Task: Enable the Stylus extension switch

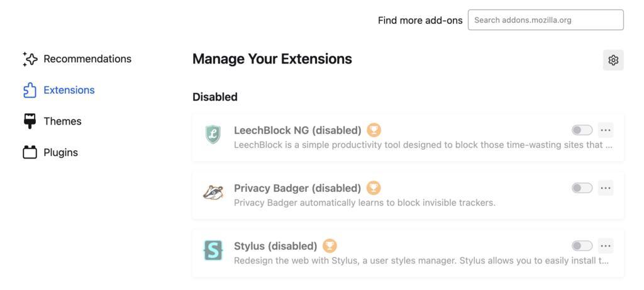Action: (582, 246)
